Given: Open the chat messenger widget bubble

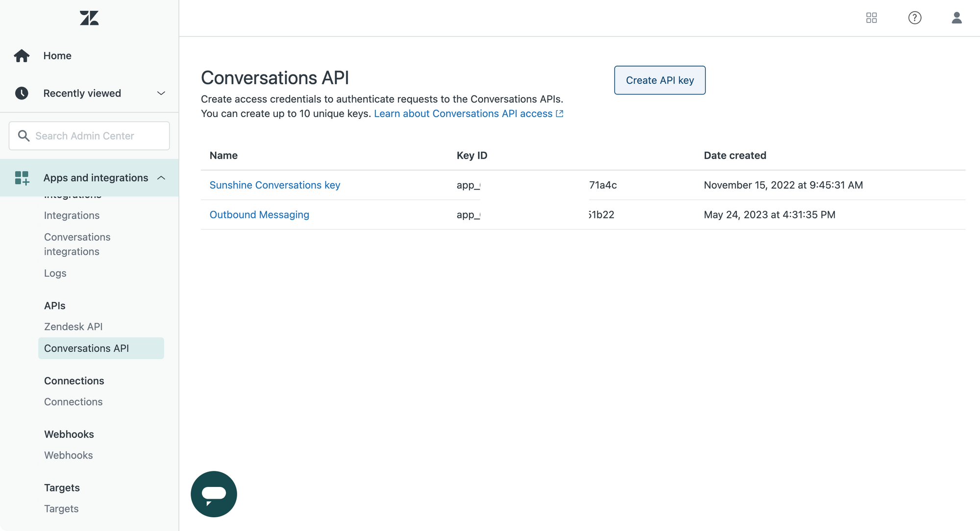Looking at the screenshot, I should click(x=214, y=494).
